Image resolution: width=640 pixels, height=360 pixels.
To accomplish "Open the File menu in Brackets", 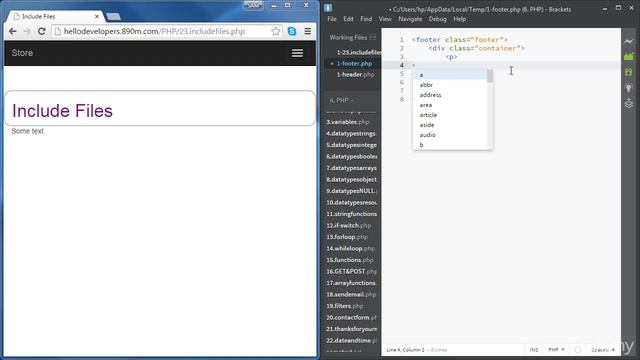I will [332, 19].
